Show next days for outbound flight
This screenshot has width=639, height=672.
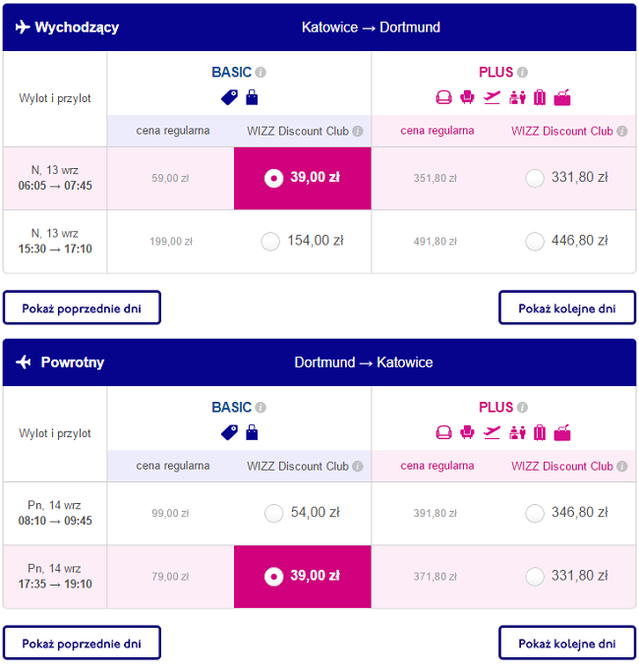pos(567,308)
